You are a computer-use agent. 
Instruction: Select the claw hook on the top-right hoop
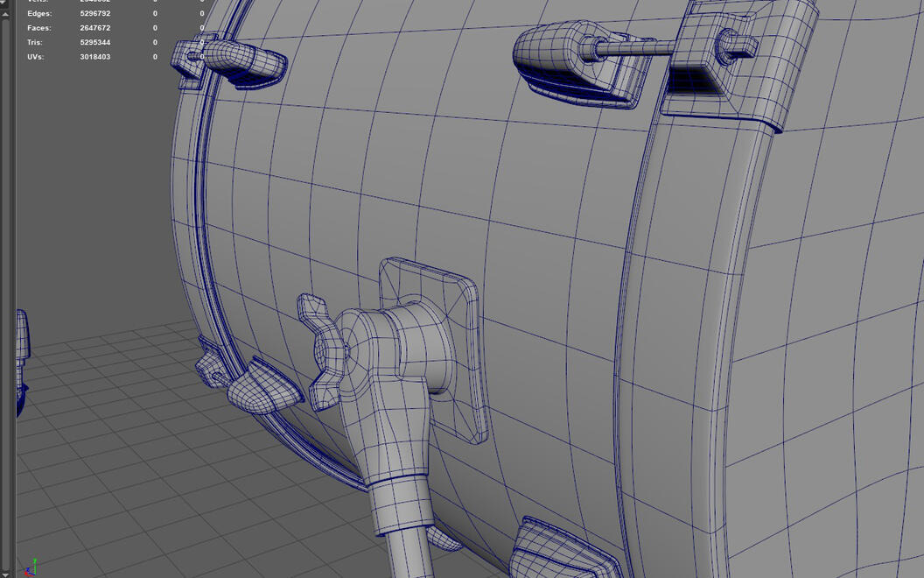pyautogui.click(x=717, y=61)
